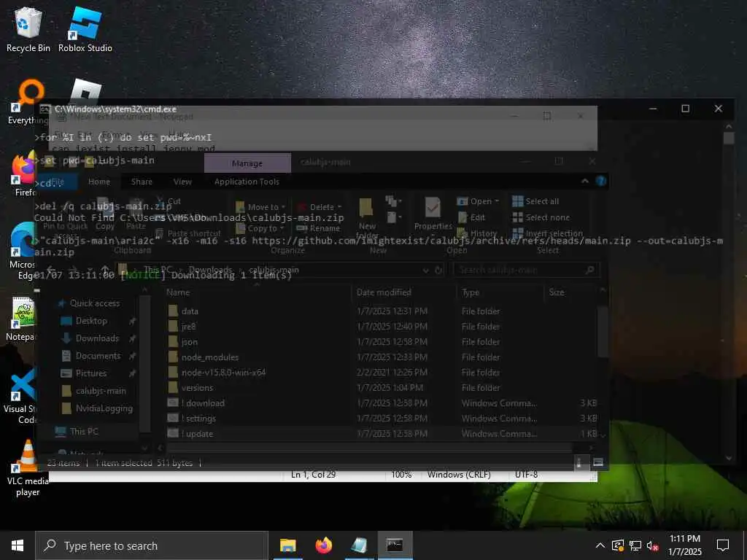Click Select none in the ribbon
Screen dimensions: 747x560
click(x=541, y=217)
